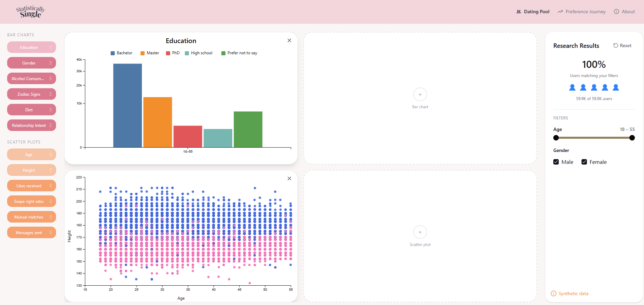The height and width of the screenshot is (305, 644).
Task: Select the Alcohol Consumption bar chart chip
Action: click(x=32, y=78)
